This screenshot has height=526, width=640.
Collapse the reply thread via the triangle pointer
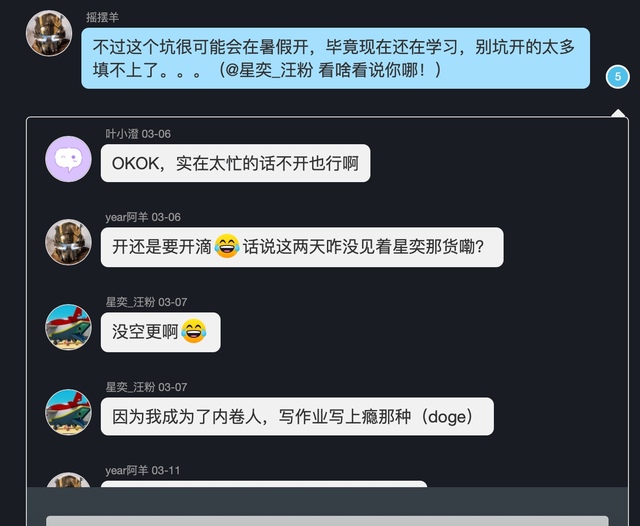tap(618, 113)
